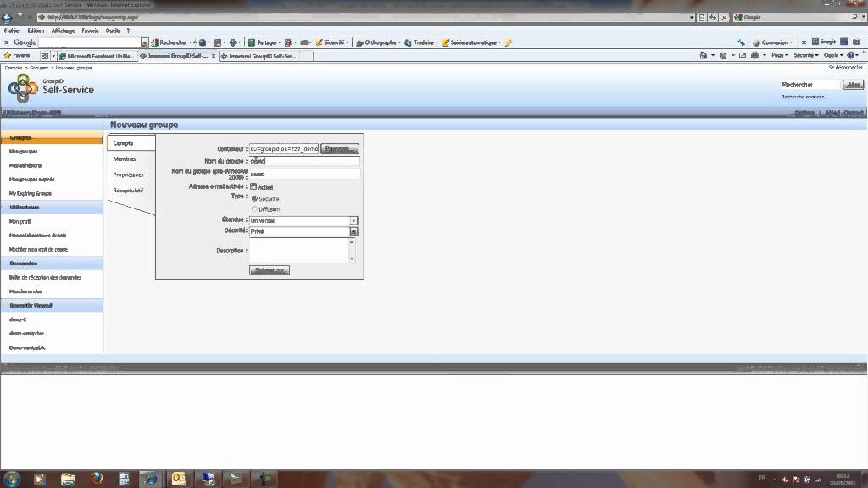Click the Suivant button
The height and width of the screenshot is (488, 868).
270,270
